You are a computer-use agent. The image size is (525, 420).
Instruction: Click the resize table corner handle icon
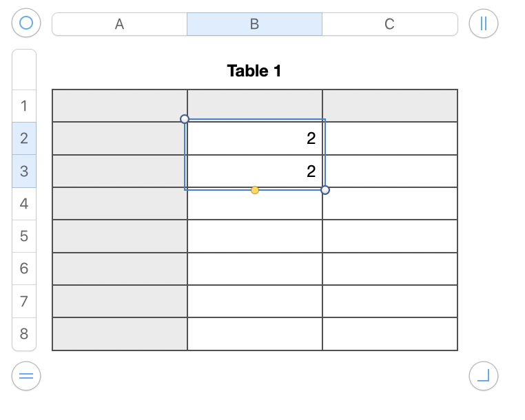point(483,376)
